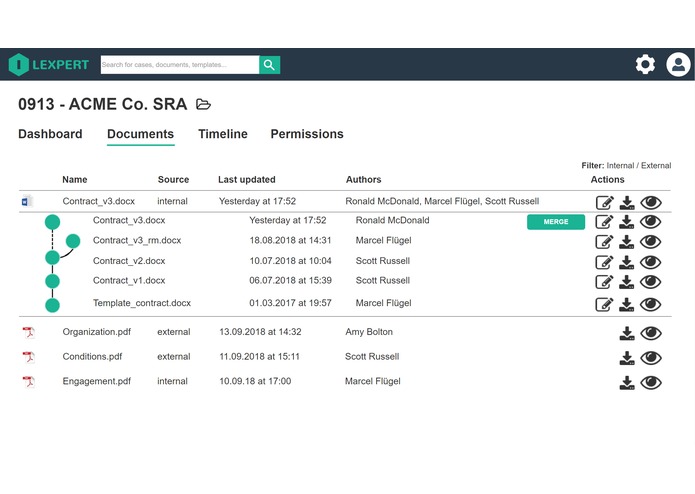This screenshot has width=695, height=494.
Task: Open the Timeline tab
Action: coord(223,134)
